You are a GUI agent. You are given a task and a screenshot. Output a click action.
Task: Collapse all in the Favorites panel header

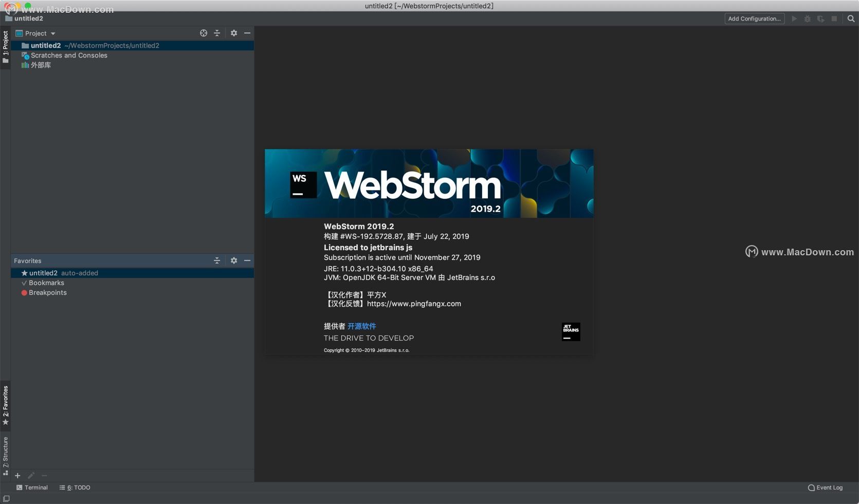(x=217, y=260)
